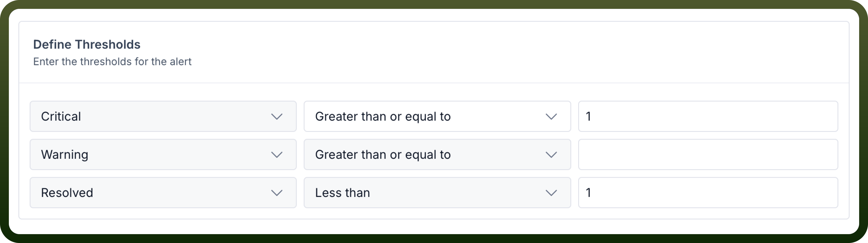Click the chevron icon in the Critical dropdown
868x243 pixels.
pos(277,117)
